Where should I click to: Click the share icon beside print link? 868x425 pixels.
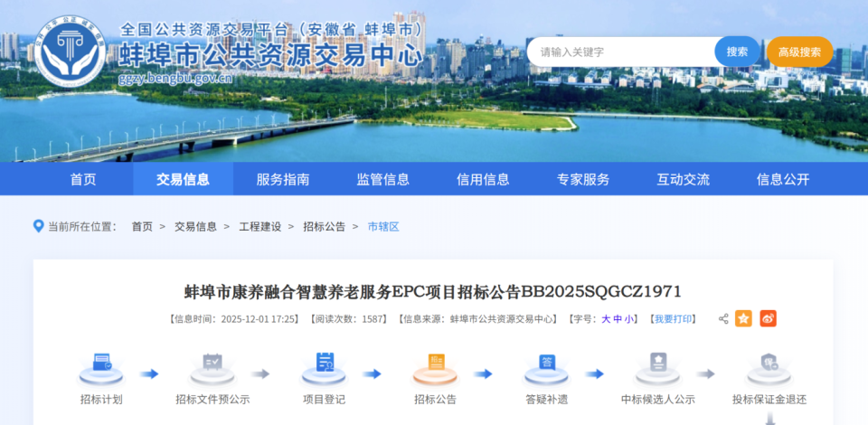(723, 318)
